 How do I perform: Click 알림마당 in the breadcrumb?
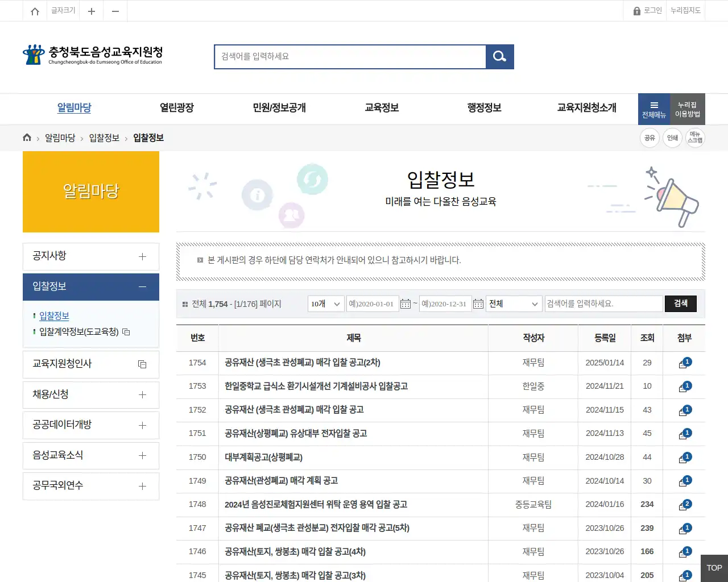click(x=60, y=138)
